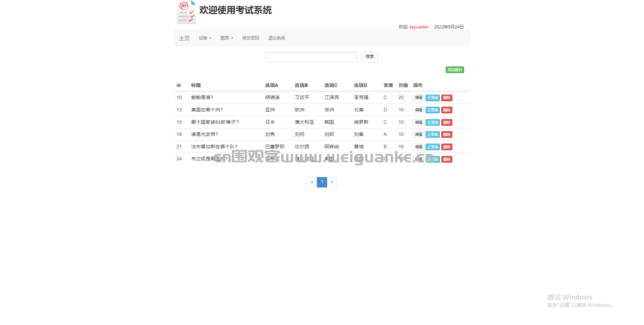Click the 标题 column header
The image size is (644, 325).
tap(196, 86)
